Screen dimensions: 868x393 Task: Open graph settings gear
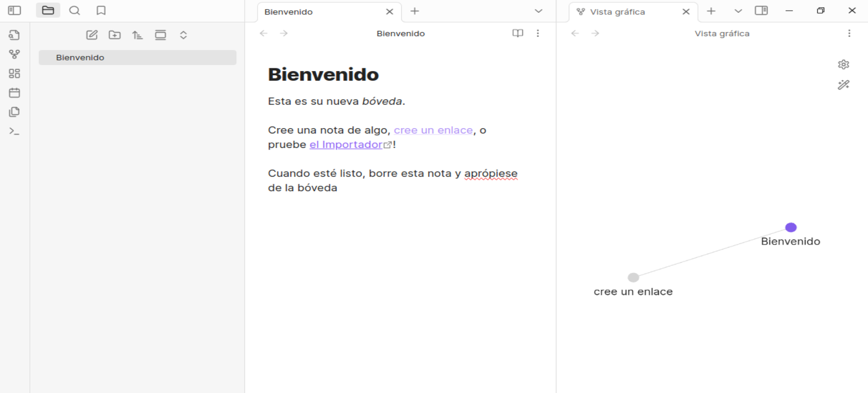[x=843, y=65]
